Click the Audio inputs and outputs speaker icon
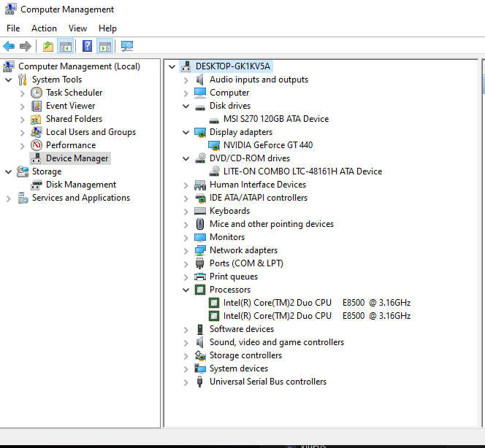485x448 pixels. pos(200,80)
